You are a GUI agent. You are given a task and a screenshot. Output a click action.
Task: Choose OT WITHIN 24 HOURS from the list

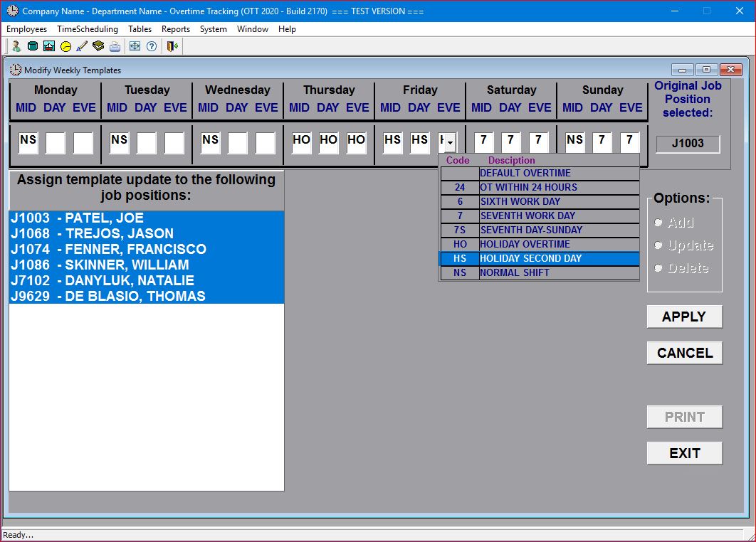540,187
